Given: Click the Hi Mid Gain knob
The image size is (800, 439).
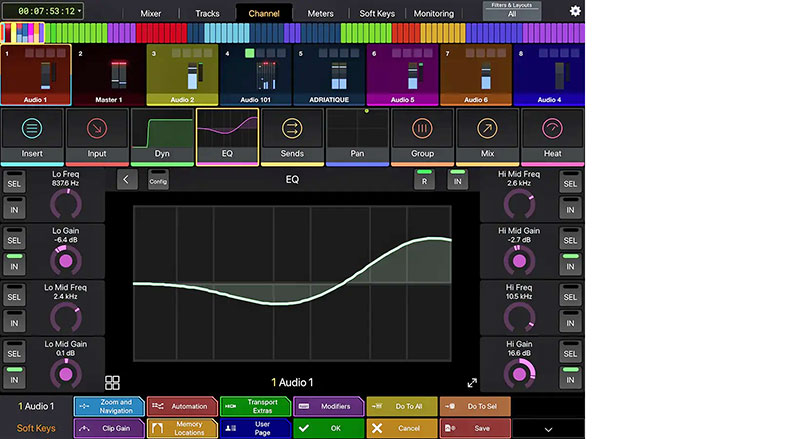Looking at the screenshot, I should pyautogui.click(x=519, y=260).
